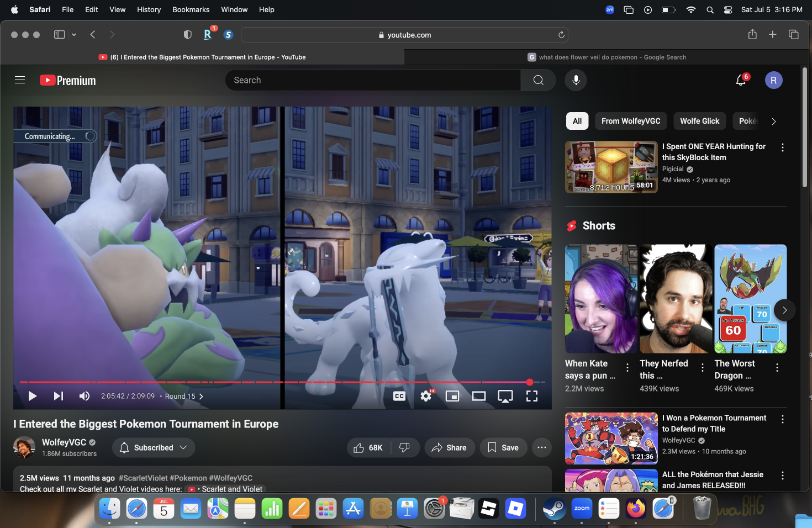
Task: Open the Bookmarks menu
Action: (191, 9)
